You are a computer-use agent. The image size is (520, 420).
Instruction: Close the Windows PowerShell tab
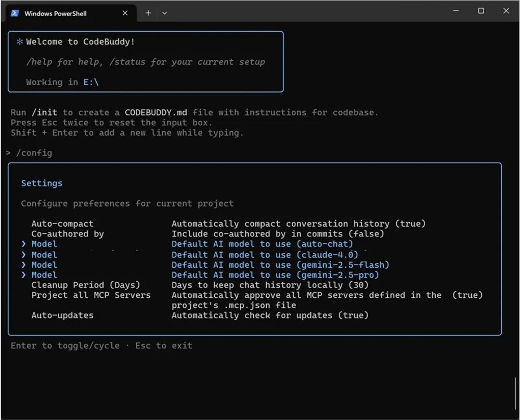coord(125,12)
